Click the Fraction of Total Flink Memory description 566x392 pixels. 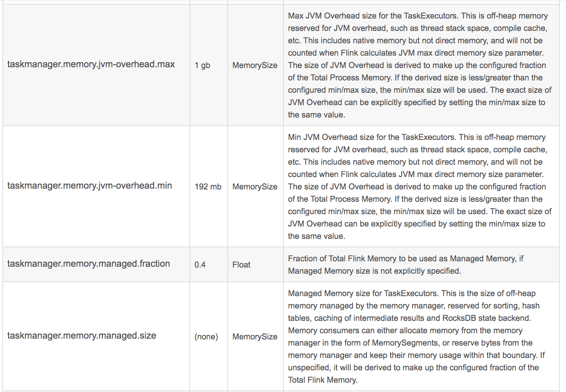[x=406, y=265]
